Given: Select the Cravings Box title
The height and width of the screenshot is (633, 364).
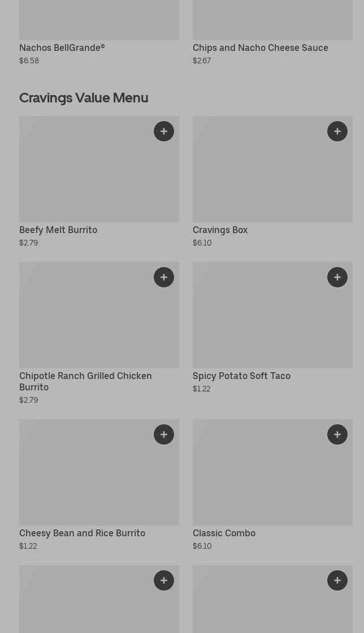Looking at the screenshot, I should [x=220, y=230].
